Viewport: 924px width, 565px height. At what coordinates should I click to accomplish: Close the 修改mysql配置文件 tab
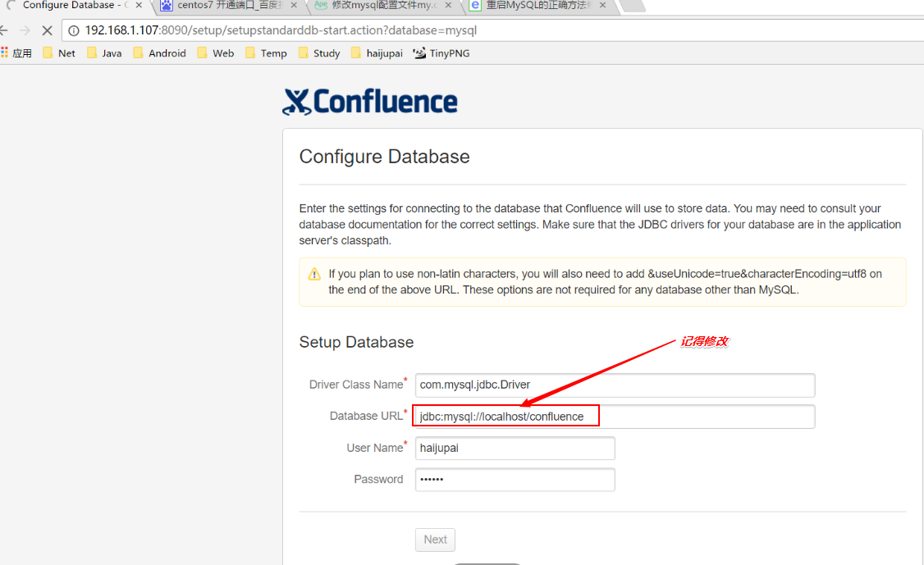448,5
